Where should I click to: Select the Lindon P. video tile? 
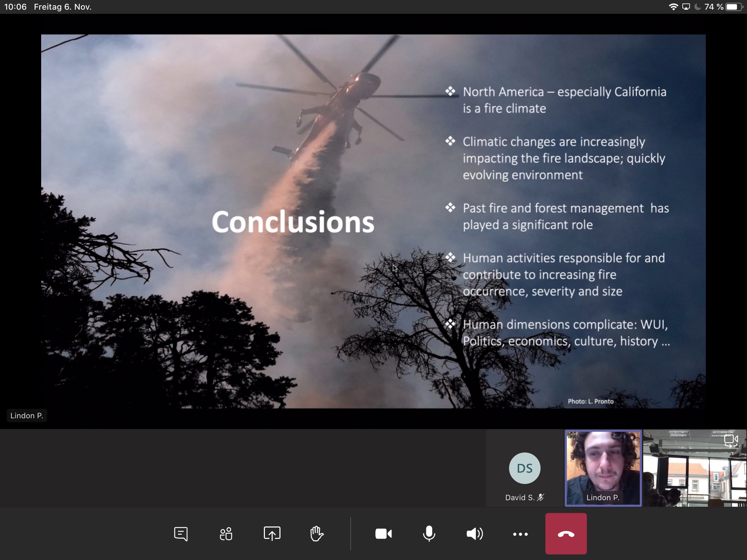point(603,468)
